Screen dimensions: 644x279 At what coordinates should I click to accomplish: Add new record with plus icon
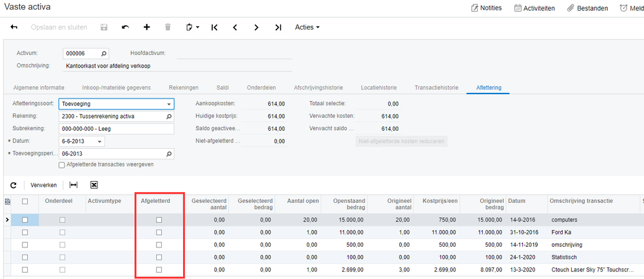pyautogui.click(x=146, y=28)
